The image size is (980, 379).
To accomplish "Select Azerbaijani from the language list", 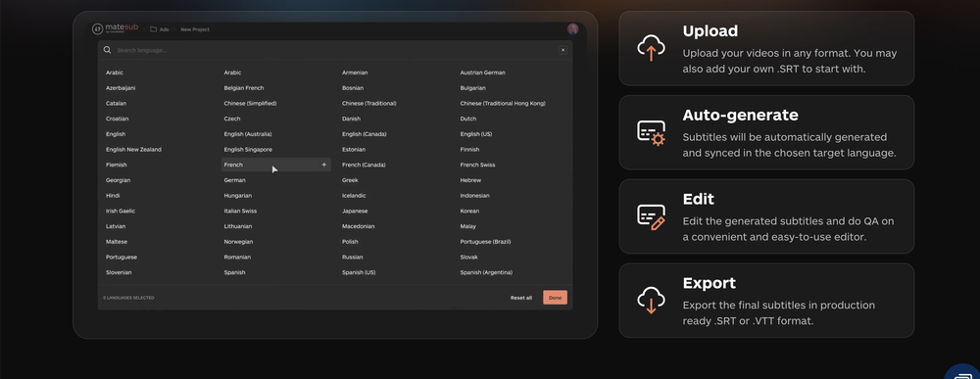I will 121,88.
